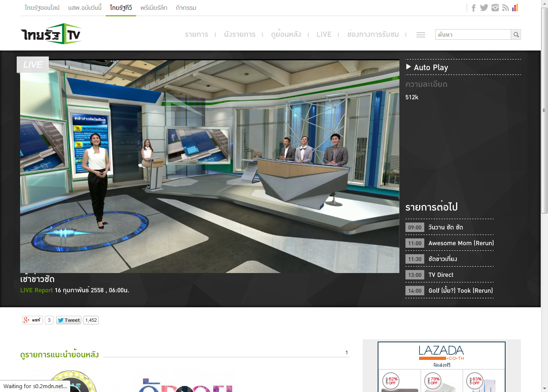Select the 512k quality option
Image resolution: width=548 pixels, height=392 pixels.
point(412,97)
